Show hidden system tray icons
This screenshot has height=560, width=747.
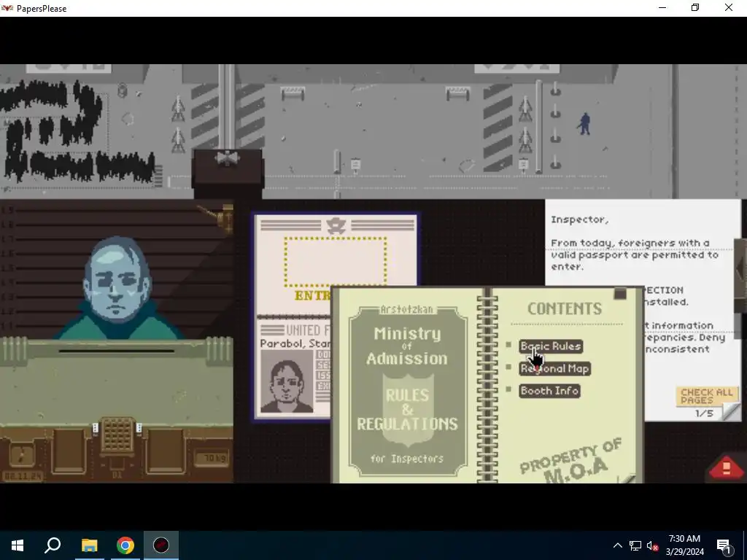[x=617, y=545]
